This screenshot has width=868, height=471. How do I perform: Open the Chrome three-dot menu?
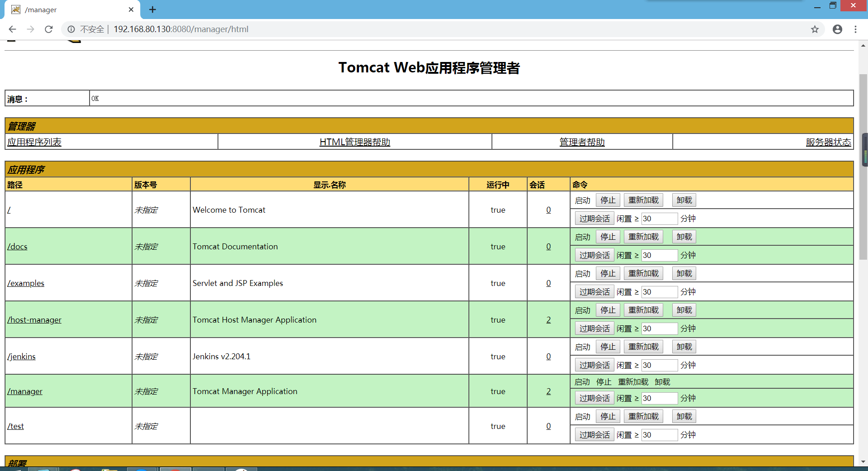[x=855, y=29]
